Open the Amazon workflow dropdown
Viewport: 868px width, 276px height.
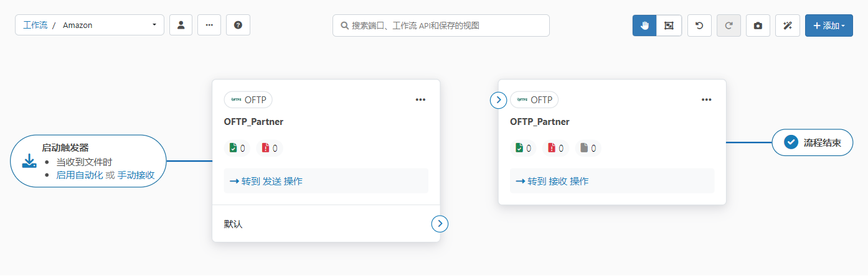tap(90, 25)
